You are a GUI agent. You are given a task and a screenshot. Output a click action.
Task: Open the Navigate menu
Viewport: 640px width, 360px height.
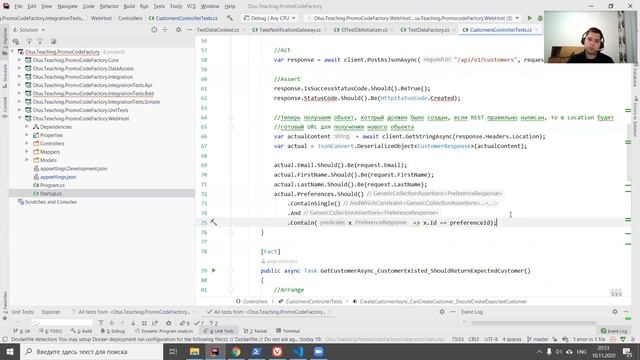coord(67,6)
